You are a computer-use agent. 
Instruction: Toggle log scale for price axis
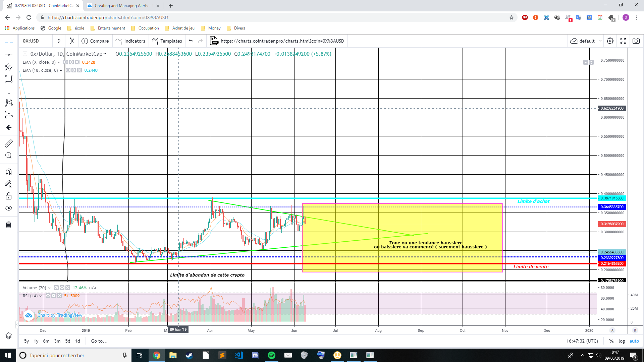coord(622,341)
